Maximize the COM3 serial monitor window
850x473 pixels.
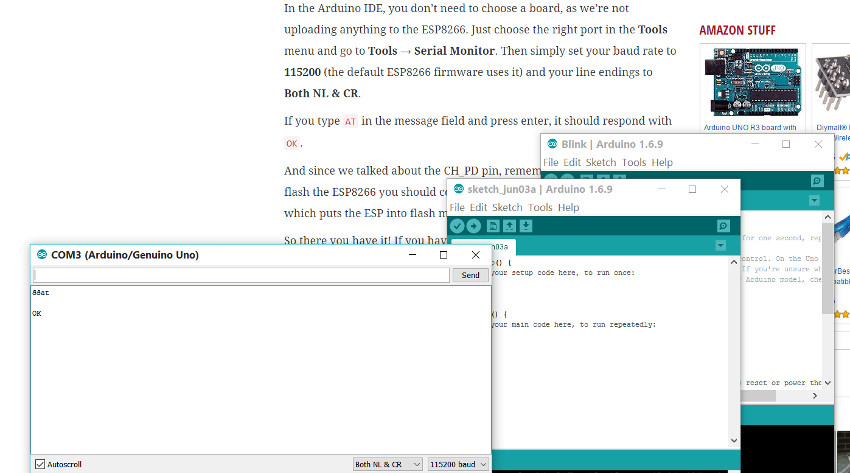coord(443,255)
